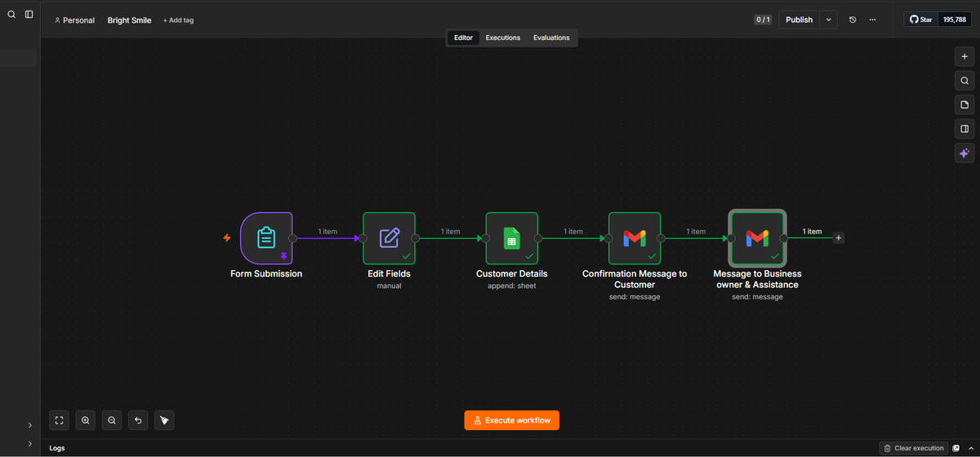The image size is (980, 457).
Task: Click the tidy up workflow broom icon
Action: 164,420
